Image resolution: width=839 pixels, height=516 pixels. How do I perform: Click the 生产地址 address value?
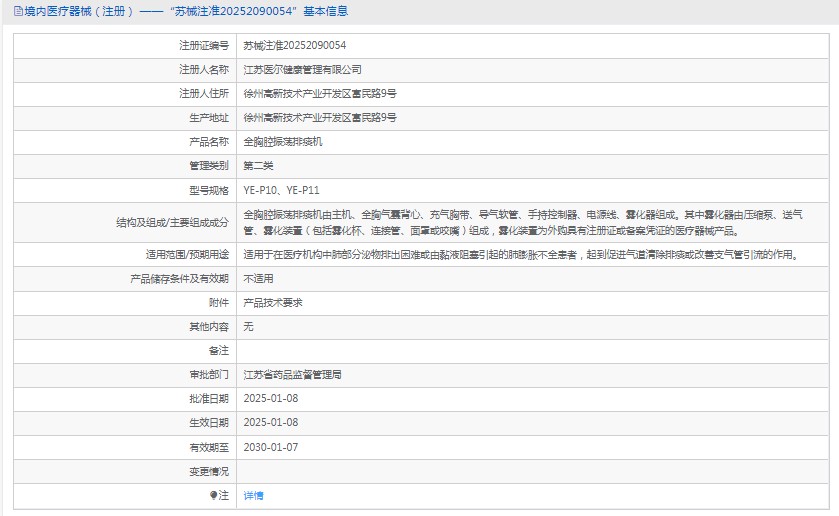[x=320, y=118]
